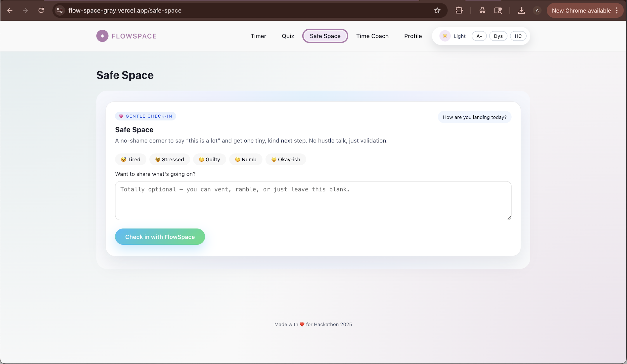Open the browser extensions puzzle icon
The height and width of the screenshot is (364, 627).
tap(459, 10)
